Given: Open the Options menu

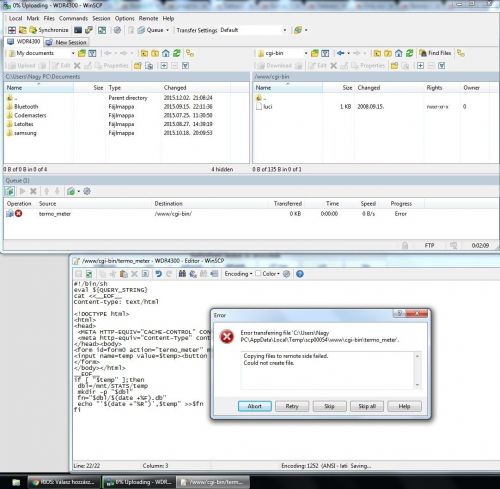Looking at the screenshot, I should (x=125, y=18).
